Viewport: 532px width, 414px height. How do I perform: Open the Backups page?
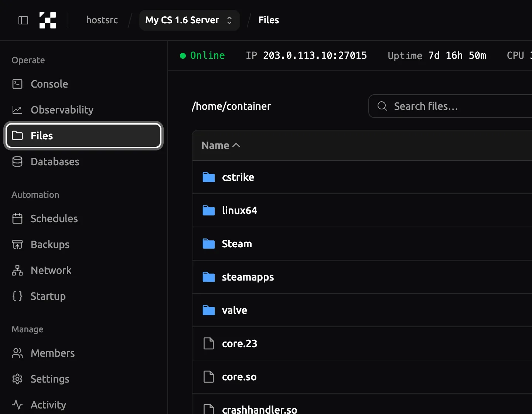click(84, 244)
